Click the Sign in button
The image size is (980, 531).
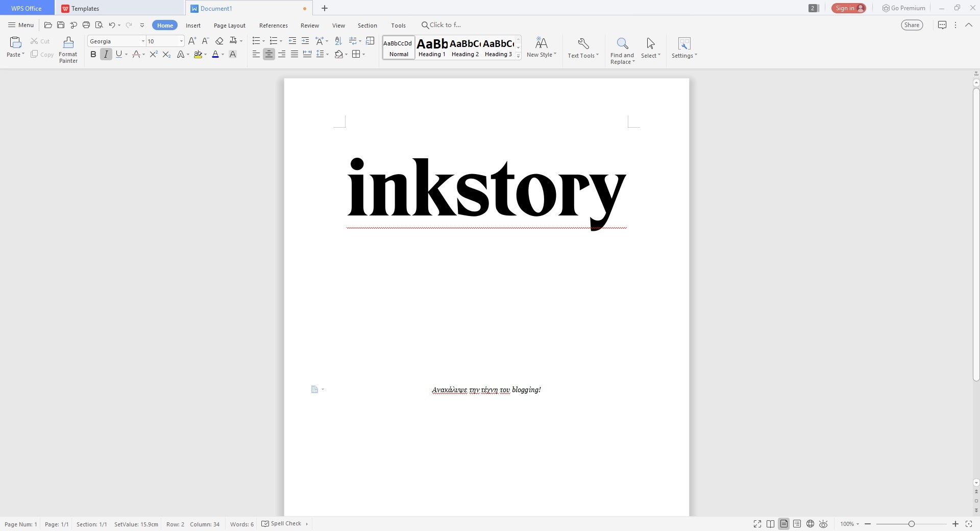pyautogui.click(x=848, y=8)
